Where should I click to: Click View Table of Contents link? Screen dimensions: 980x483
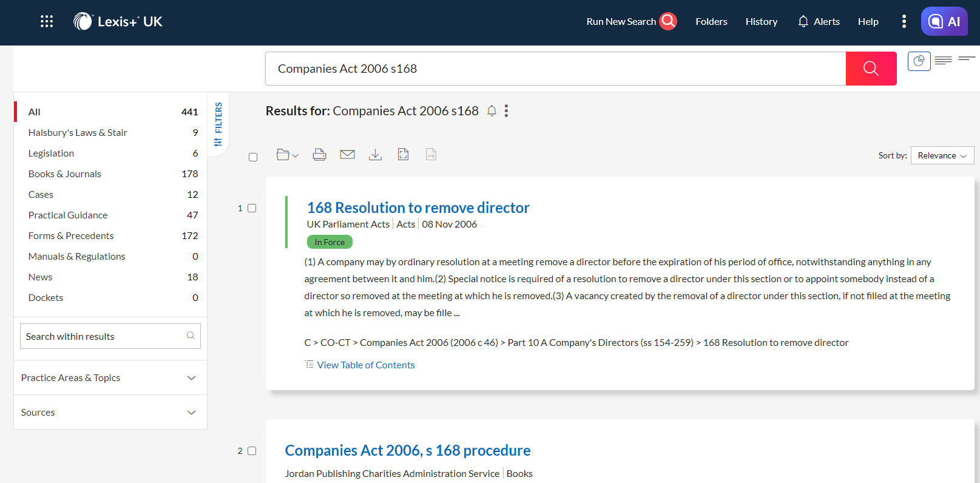click(365, 365)
